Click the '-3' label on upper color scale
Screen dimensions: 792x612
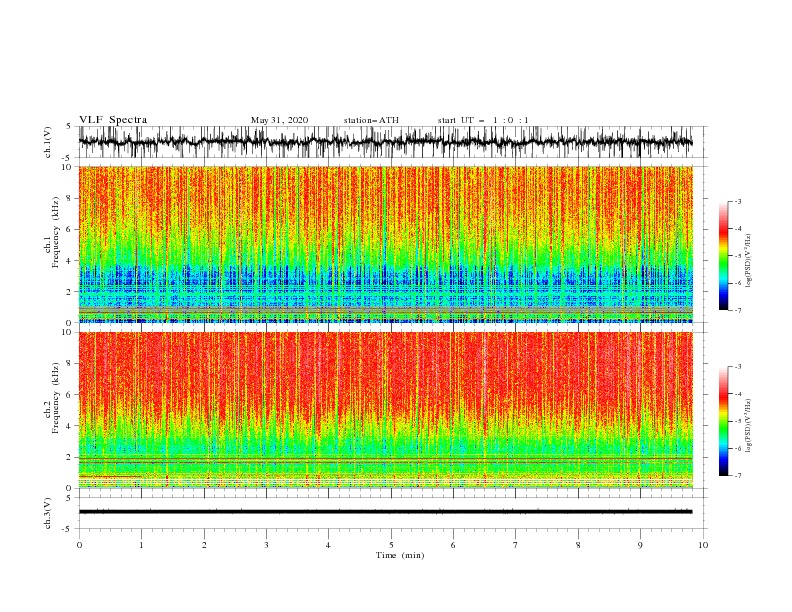[x=737, y=201]
